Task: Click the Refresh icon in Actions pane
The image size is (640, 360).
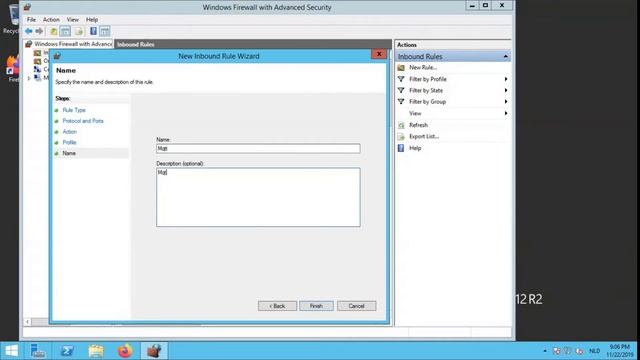Action: (401, 125)
